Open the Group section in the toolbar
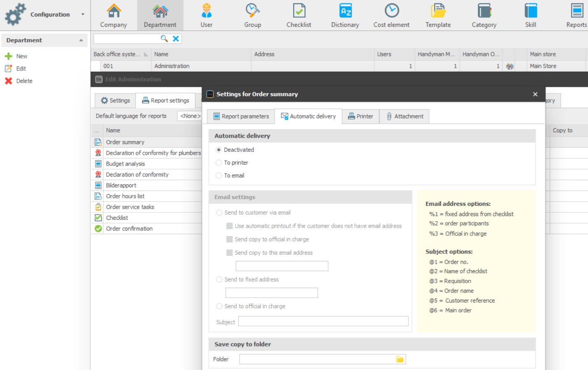The image size is (588, 370). tap(252, 16)
